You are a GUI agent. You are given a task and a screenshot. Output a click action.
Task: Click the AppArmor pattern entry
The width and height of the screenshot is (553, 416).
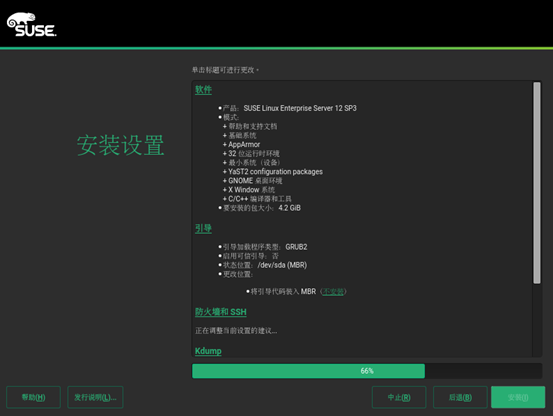click(244, 145)
